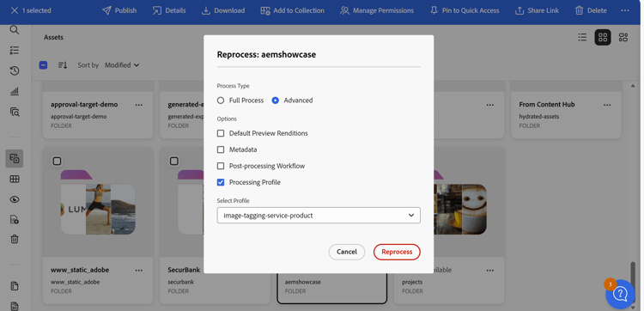This screenshot has width=644, height=311.
Task: Select the SecurBank folder checkbox
Action: [174, 161]
